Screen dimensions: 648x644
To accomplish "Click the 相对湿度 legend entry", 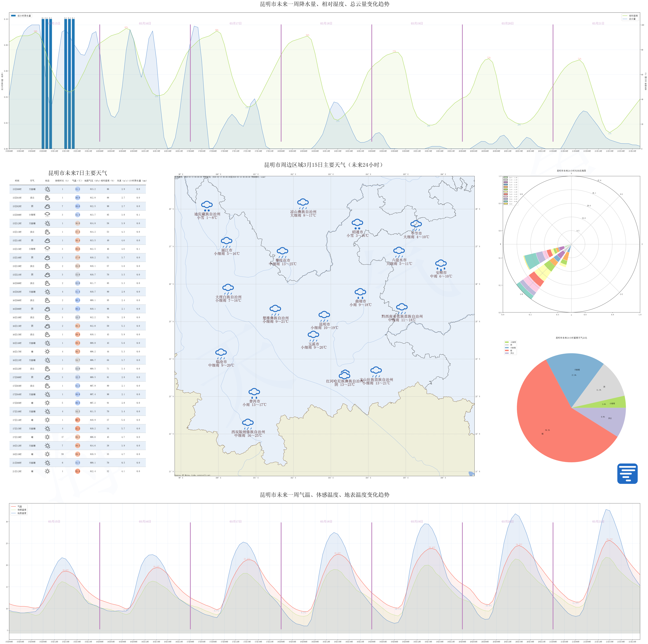I will click(x=633, y=16).
